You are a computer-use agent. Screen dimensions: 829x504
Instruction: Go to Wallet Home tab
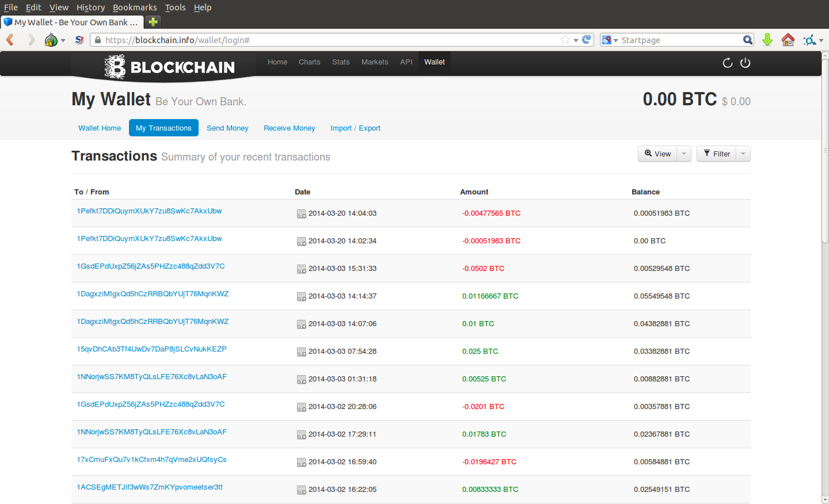[100, 128]
